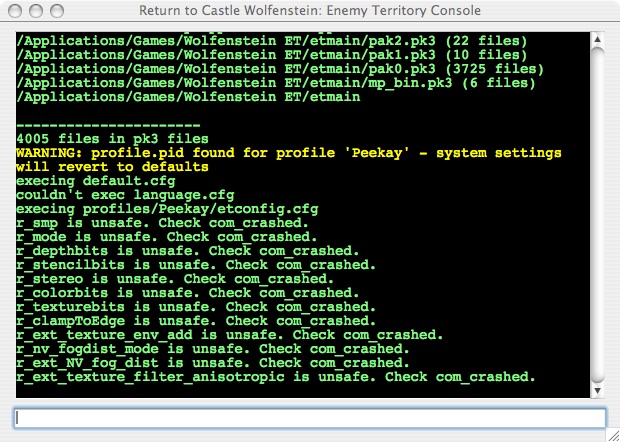Minimize the console window
The height and width of the screenshot is (442, 620).
36,11
